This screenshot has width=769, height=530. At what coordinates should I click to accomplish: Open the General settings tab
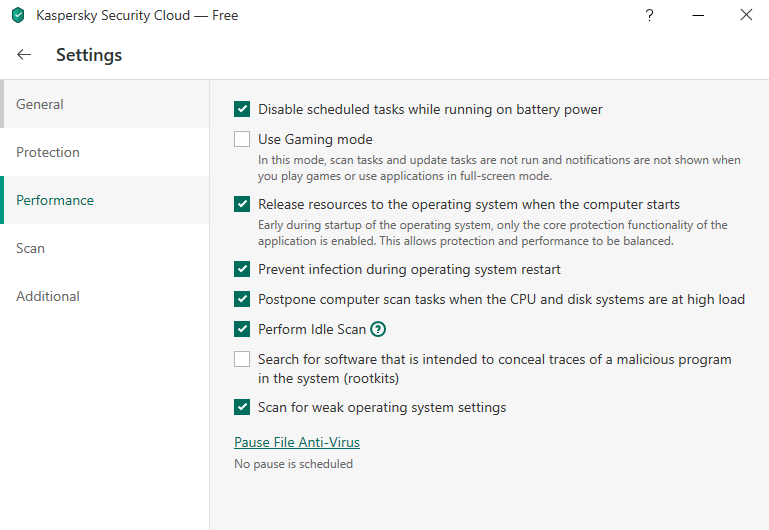(x=40, y=104)
